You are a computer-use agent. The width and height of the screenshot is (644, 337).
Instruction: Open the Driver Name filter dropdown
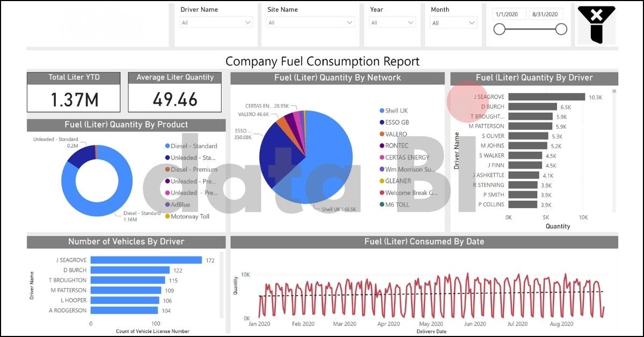coord(216,22)
